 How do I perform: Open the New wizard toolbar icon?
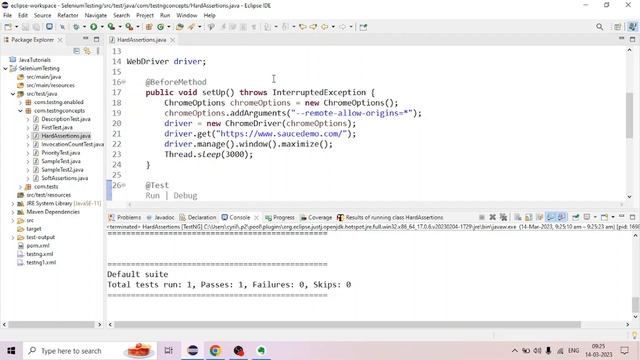[x=8, y=27]
